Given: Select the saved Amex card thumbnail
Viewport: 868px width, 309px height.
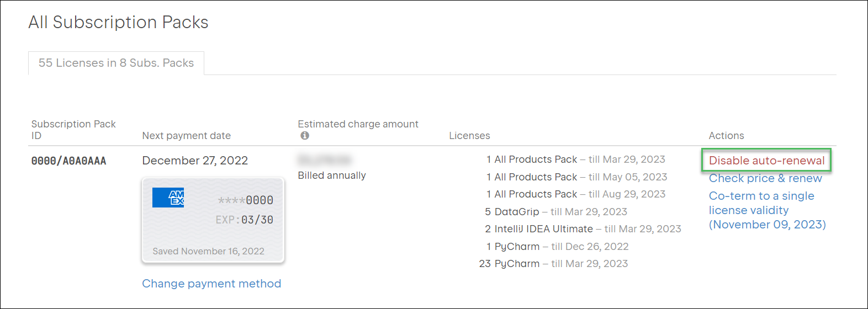Looking at the screenshot, I should click(213, 221).
